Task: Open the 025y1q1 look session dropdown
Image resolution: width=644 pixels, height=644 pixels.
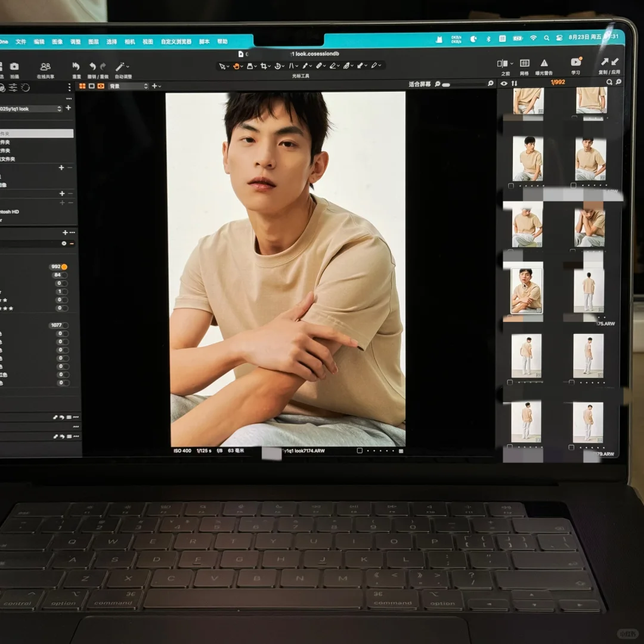Action: pyautogui.click(x=31, y=109)
